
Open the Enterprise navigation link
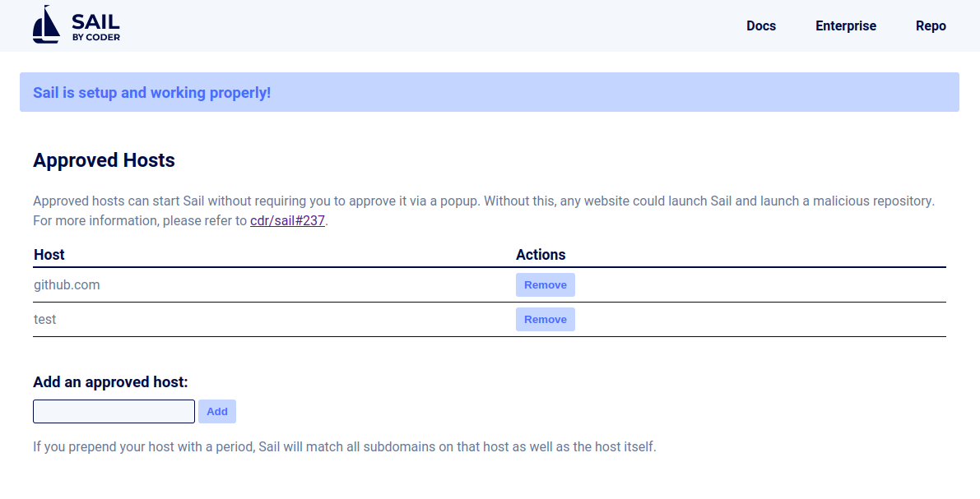coord(846,25)
